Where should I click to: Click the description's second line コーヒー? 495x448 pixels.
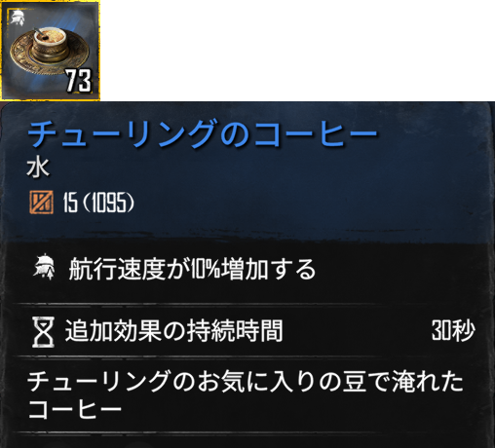[75, 409]
